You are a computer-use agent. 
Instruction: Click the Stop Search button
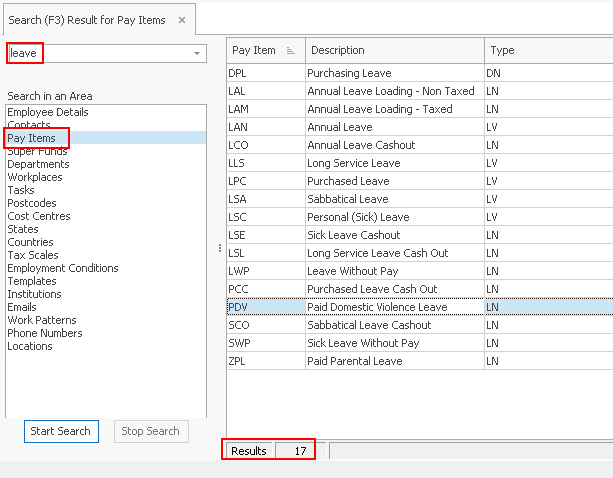[151, 431]
